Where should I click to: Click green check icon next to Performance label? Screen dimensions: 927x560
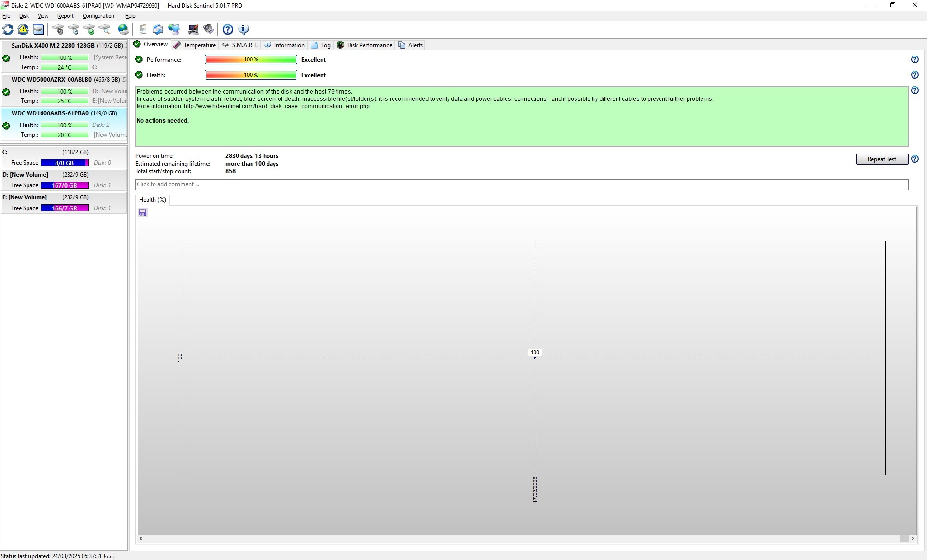click(x=139, y=59)
